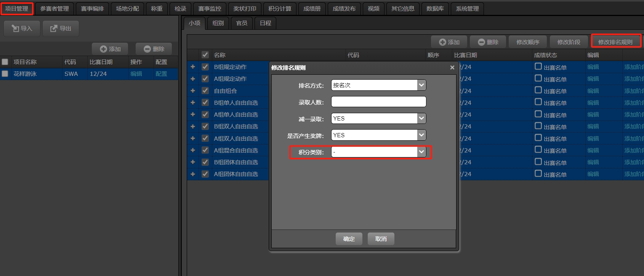This screenshot has height=276, width=644.
Task: Open the 排名方式 dropdown
Action: click(x=421, y=85)
